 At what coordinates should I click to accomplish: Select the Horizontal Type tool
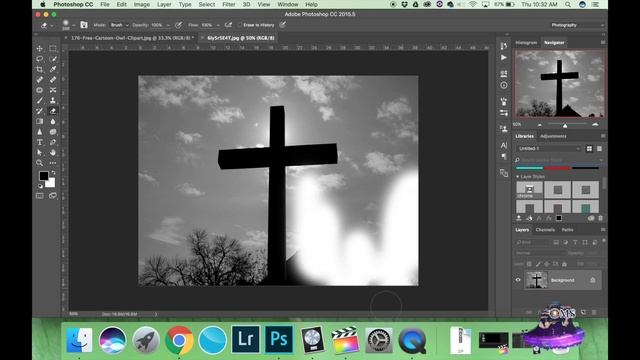[40, 142]
